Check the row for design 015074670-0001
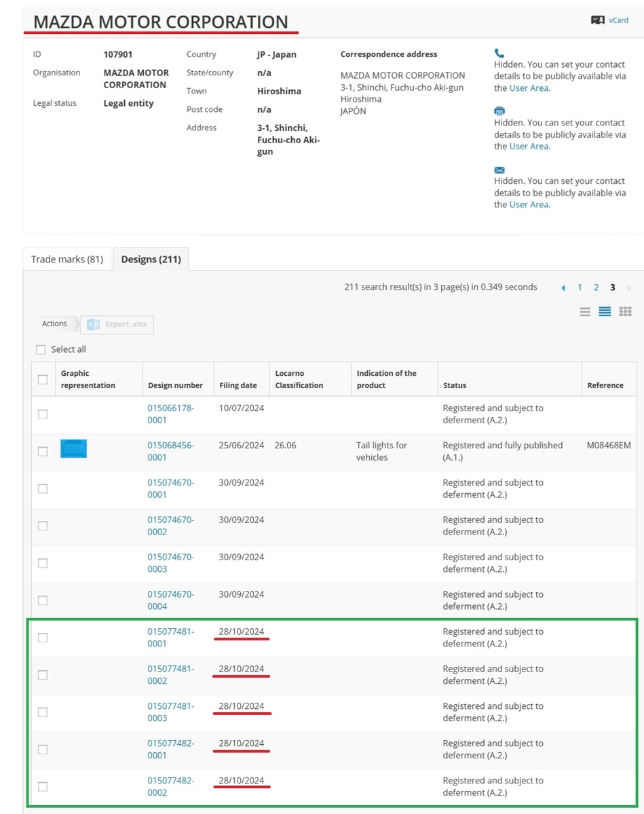644x814 pixels. (x=43, y=488)
